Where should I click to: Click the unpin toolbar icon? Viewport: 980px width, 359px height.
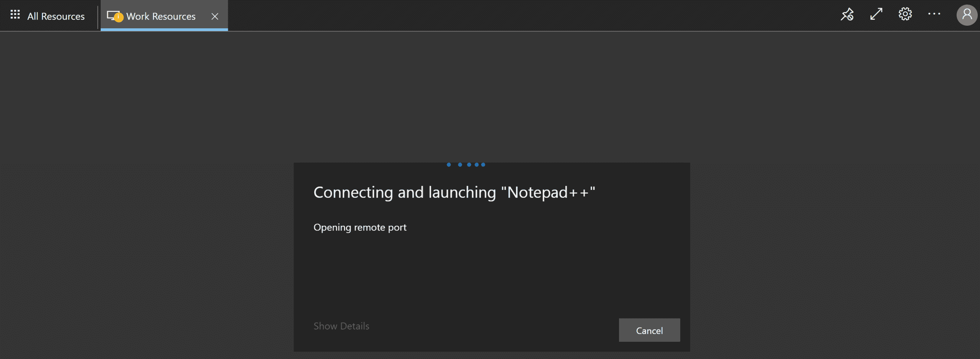click(x=847, y=15)
